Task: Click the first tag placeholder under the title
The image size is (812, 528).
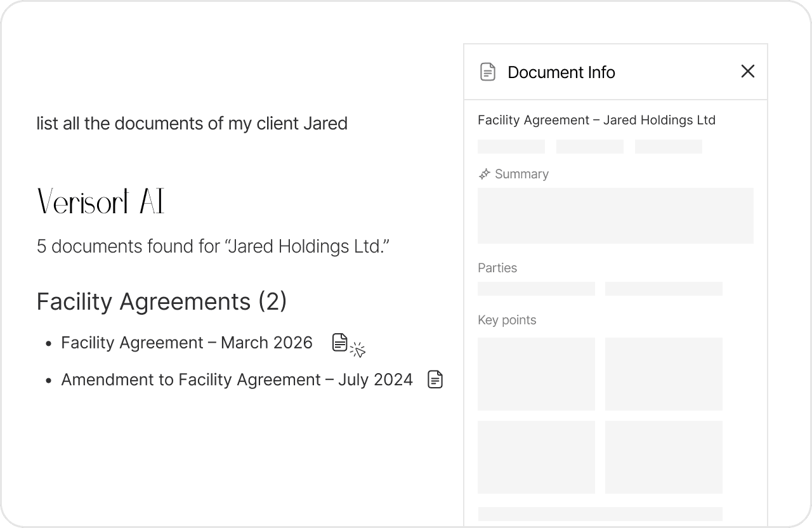Action: coord(511,147)
